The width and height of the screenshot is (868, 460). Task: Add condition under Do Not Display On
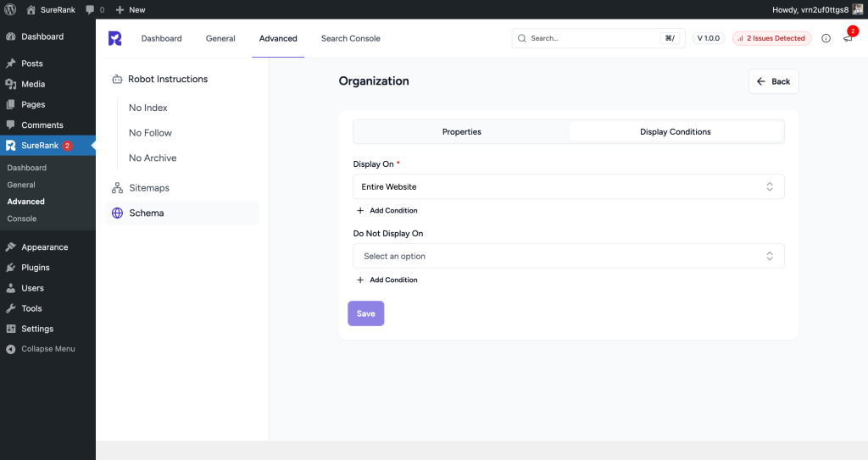coord(387,280)
